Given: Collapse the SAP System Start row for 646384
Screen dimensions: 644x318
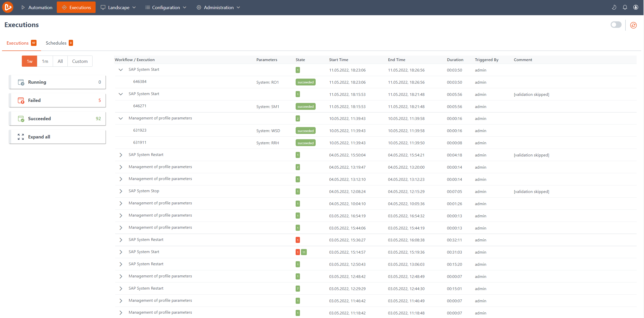Looking at the screenshot, I should [x=121, y=69].
